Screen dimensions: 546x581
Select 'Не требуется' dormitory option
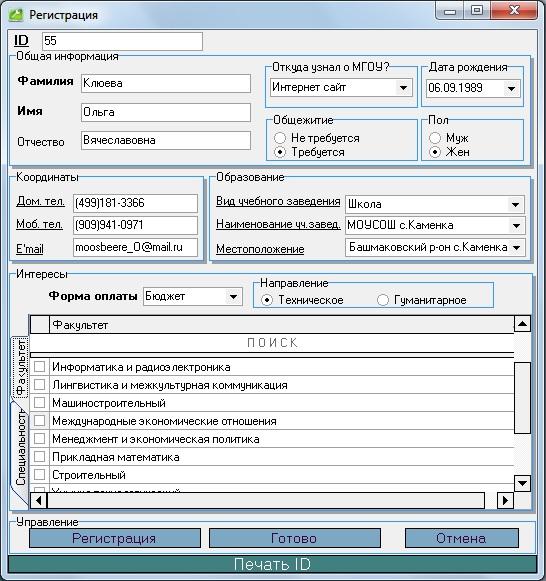point(280,138)
